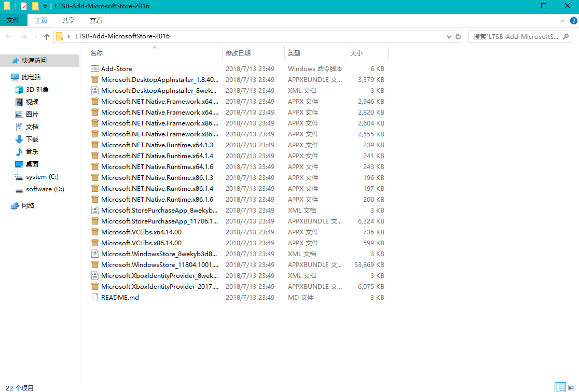Open 下载 folder in sidebar
The height and width of the screenshot is (392, 579).
tap(32, 139)
